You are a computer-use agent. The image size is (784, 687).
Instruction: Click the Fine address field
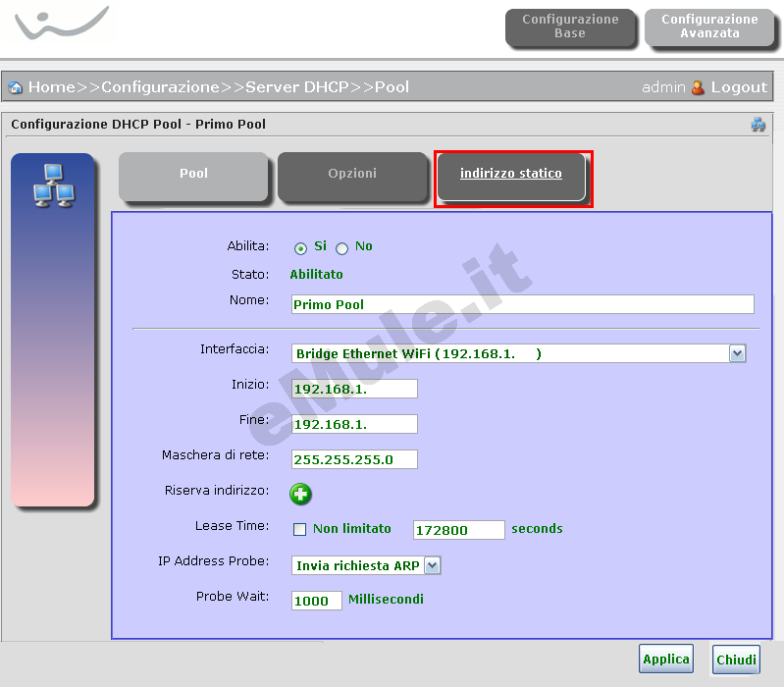click(x=354, y=425)
